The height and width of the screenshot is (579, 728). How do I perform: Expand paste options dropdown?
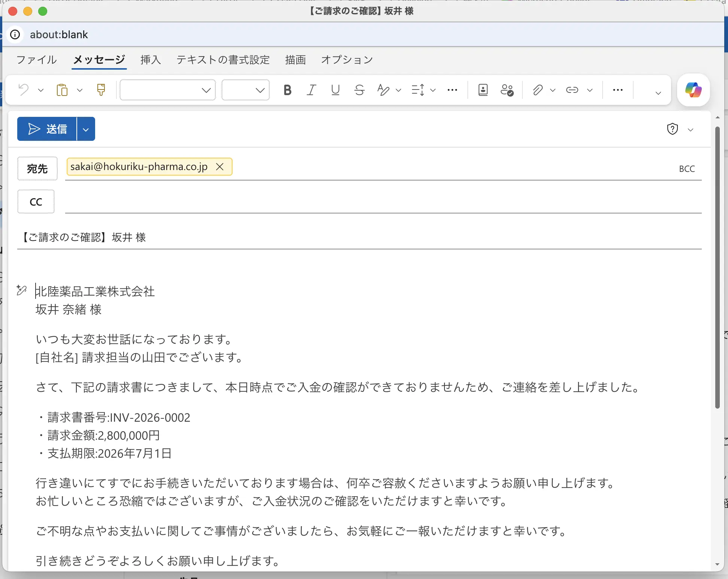[x=79, y=90]
